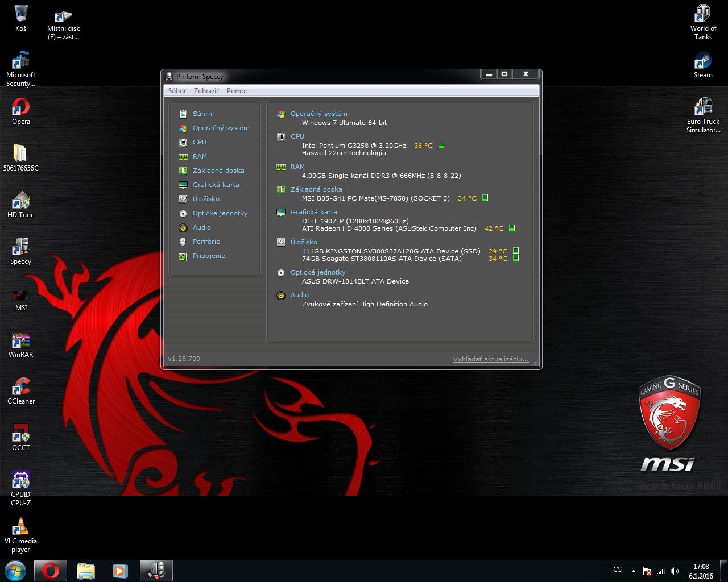This screenshot has width=728, height=582.
Task: Open Pripojenie network section in sidebar
Action: (x=209, y=256)
